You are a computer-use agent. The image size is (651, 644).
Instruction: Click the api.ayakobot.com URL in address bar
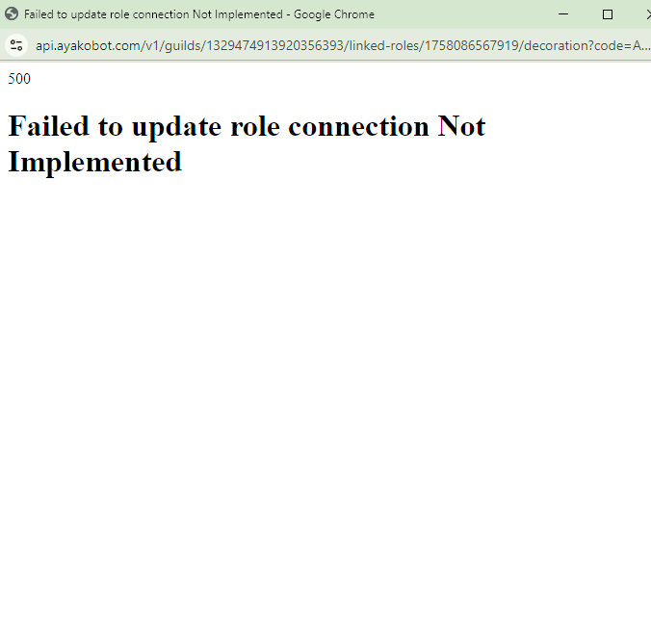343,45
